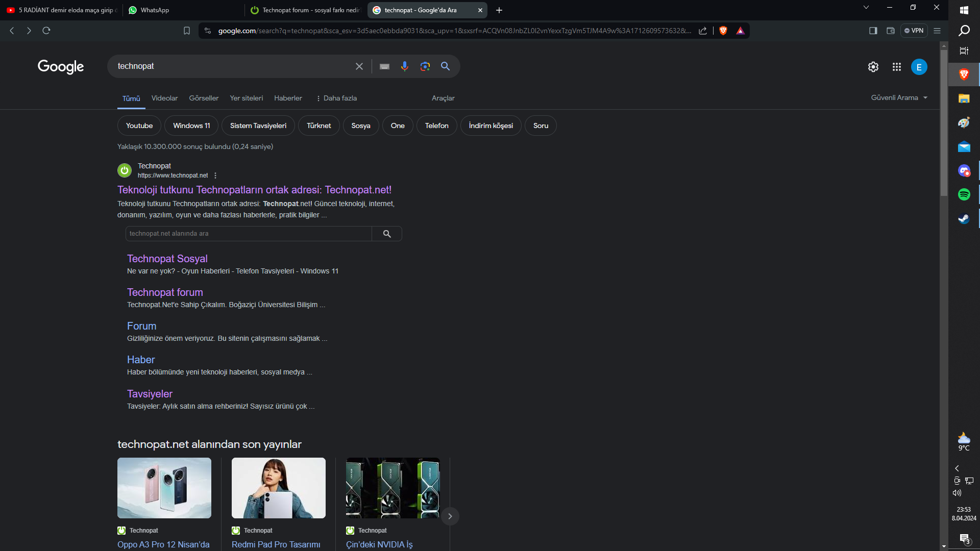This screenshot has height=551, width=980.
Task: Open the Google apps grid
Action: point(896,67)
